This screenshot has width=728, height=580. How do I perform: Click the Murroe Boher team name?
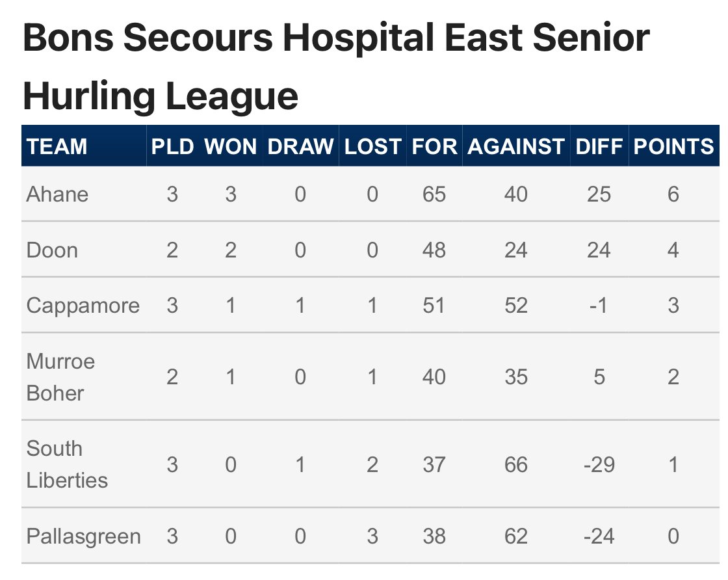point(60,377)
